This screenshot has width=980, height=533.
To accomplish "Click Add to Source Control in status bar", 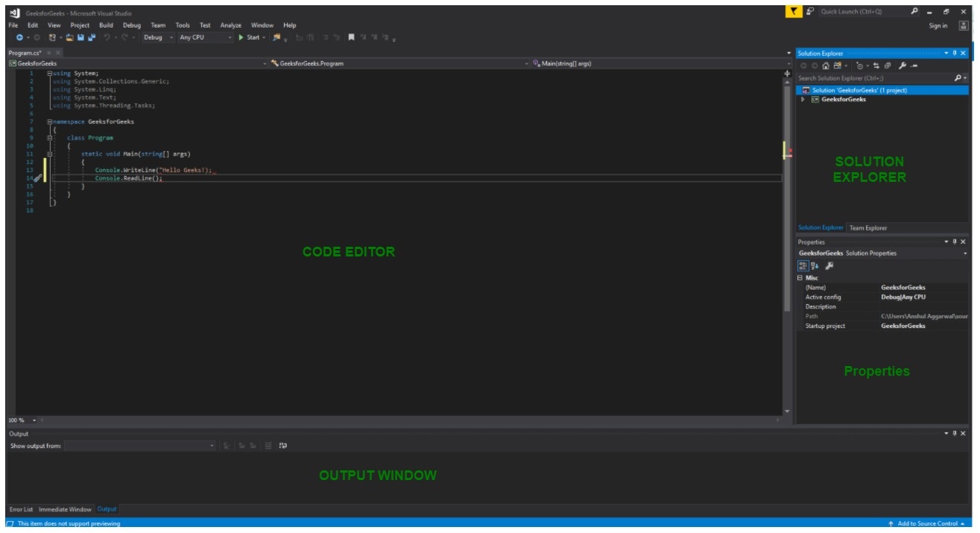I will click(926, 523).
